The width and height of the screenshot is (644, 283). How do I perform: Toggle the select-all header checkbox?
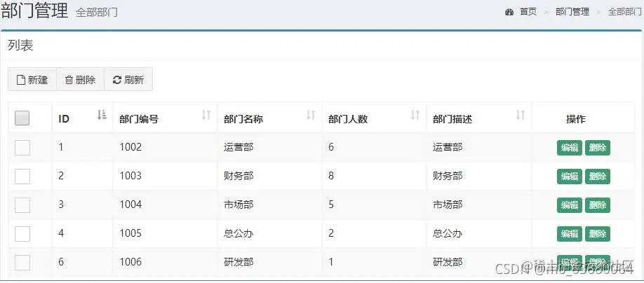pos(22,118)
